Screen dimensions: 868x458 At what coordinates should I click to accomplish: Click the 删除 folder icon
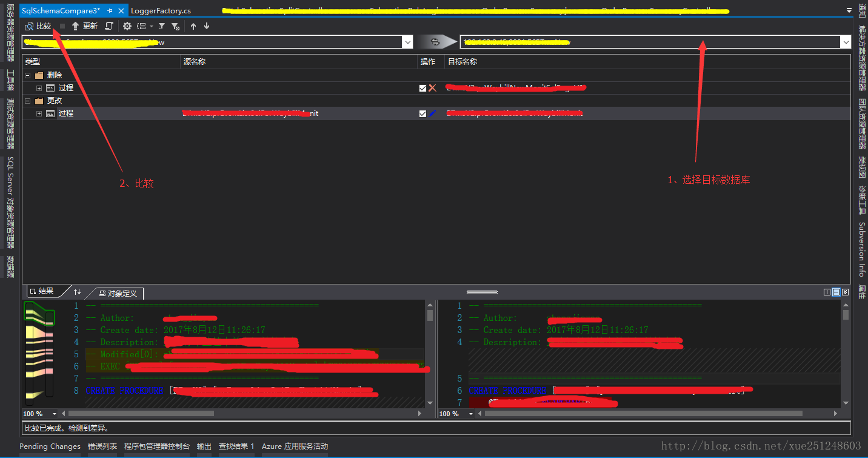click(x=39, y=75)
